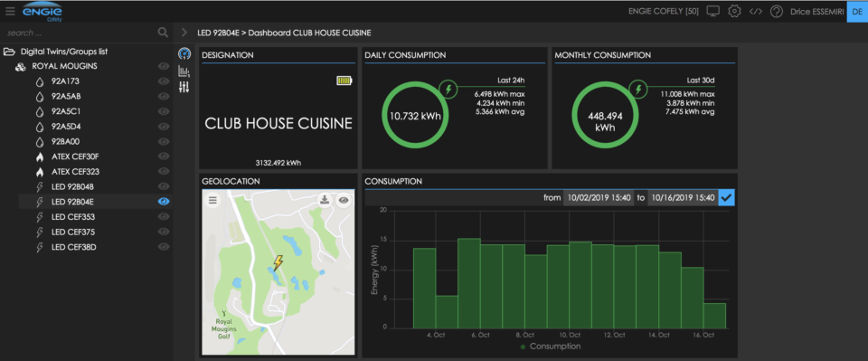Toggle visibility of 92A5D4
The image size is (868, 361).
pyautogui.click(x=164, y=127)
